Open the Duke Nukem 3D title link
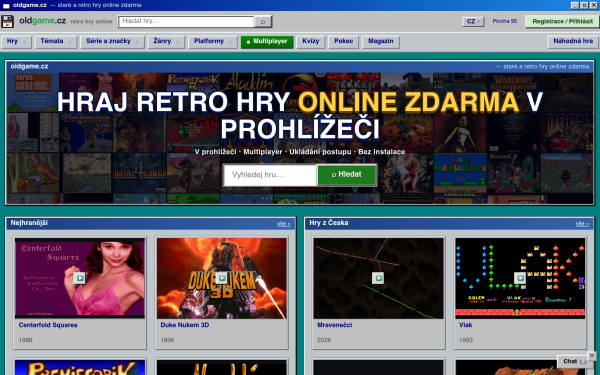 pos(184,325)
